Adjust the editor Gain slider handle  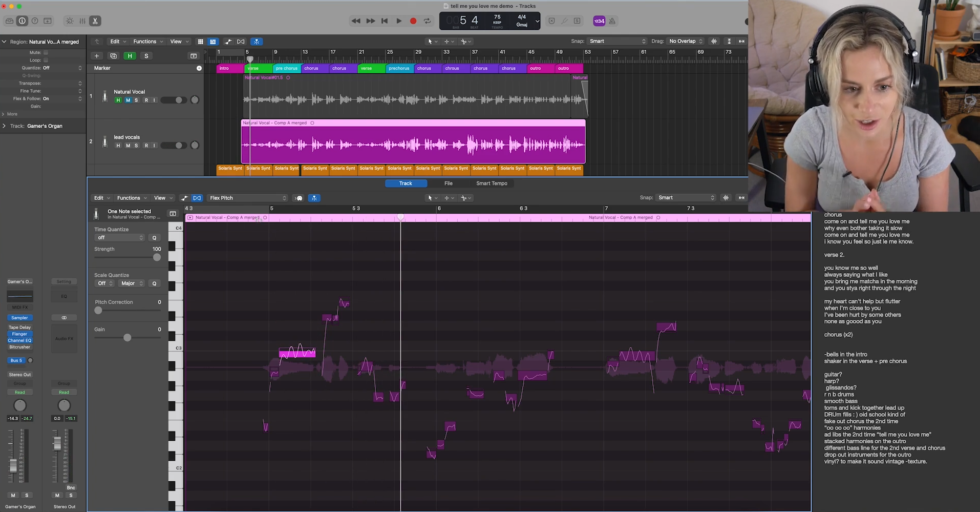pyautogui.click(x=127, y=337)
